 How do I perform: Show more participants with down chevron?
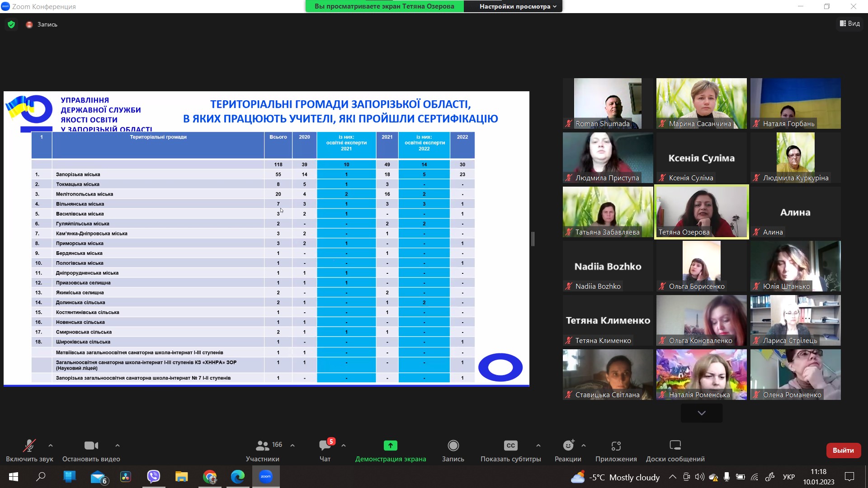[701, 413]
